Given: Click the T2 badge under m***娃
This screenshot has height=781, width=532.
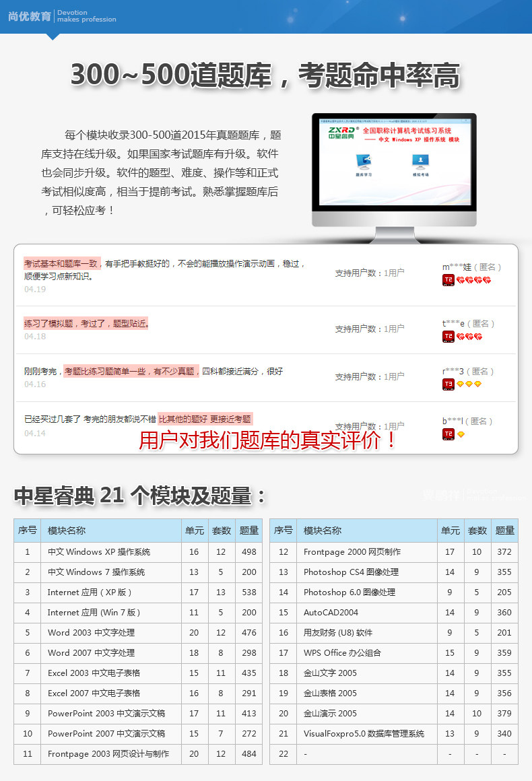Looking at the screenshot, I should tap(448, 280).
